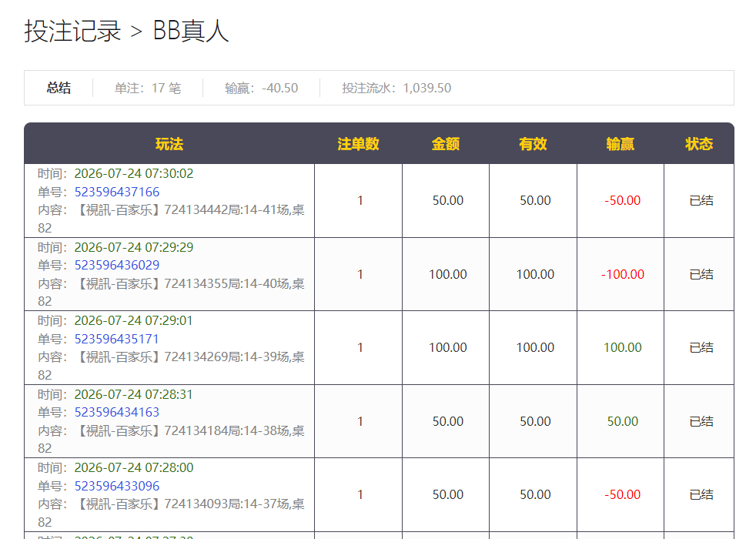Viewport: 756px width, 539px height.
Task: Click 已结 status for order 523596436029
Action: 701,274
